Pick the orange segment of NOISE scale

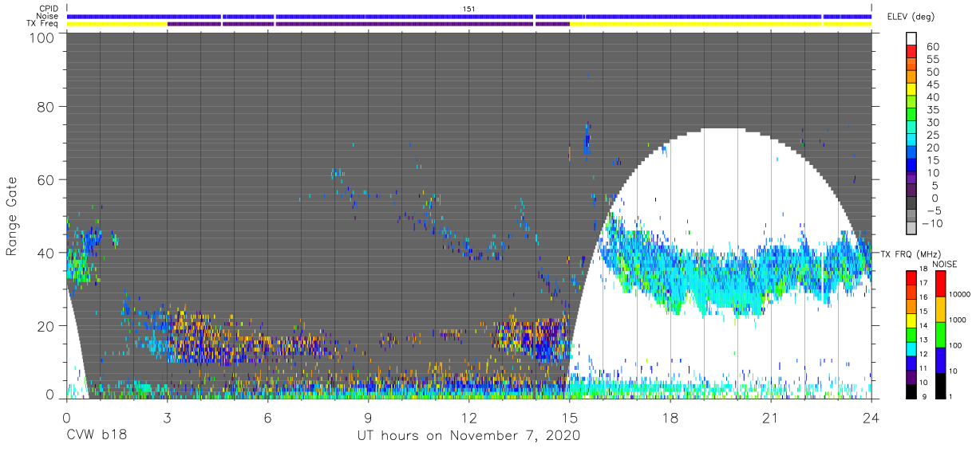[x=940, y=309]
